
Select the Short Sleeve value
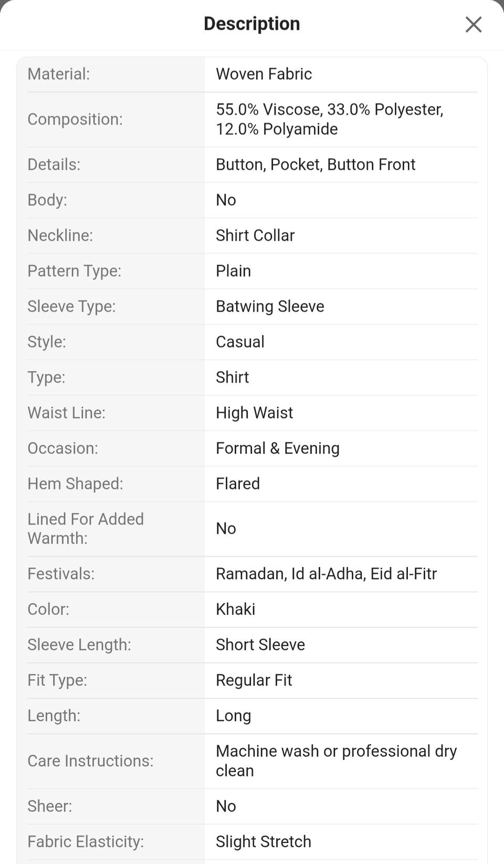[260, 644]
